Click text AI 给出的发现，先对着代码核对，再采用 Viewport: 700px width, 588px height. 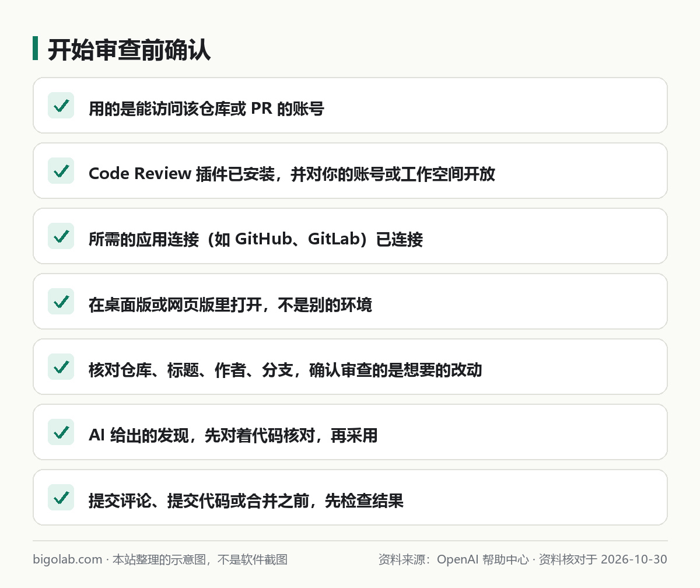[233, 435]
